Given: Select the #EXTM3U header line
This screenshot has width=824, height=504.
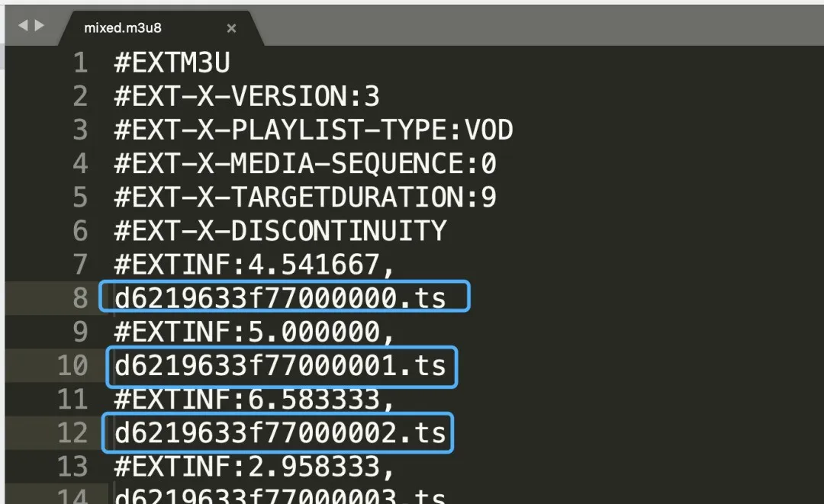Looking at the screenshot, I should (172, 63).
